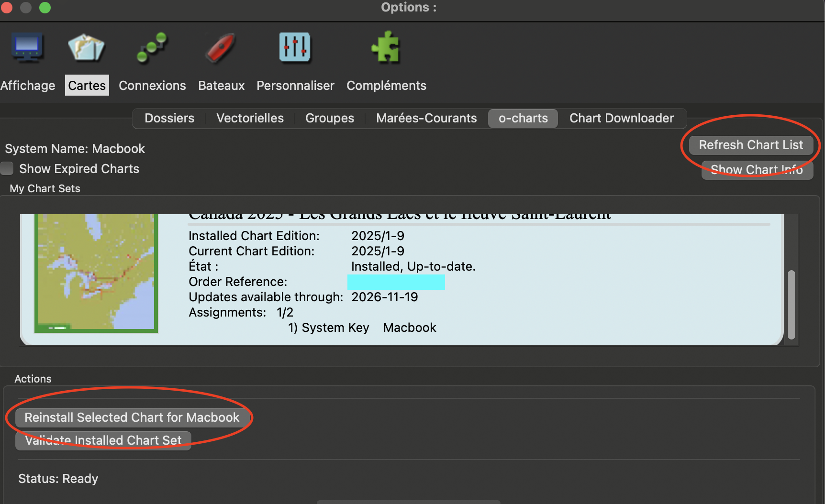Open the Affichage display monitor icon
The width and height of the screenshot is (825, 504).
point(27,48)
